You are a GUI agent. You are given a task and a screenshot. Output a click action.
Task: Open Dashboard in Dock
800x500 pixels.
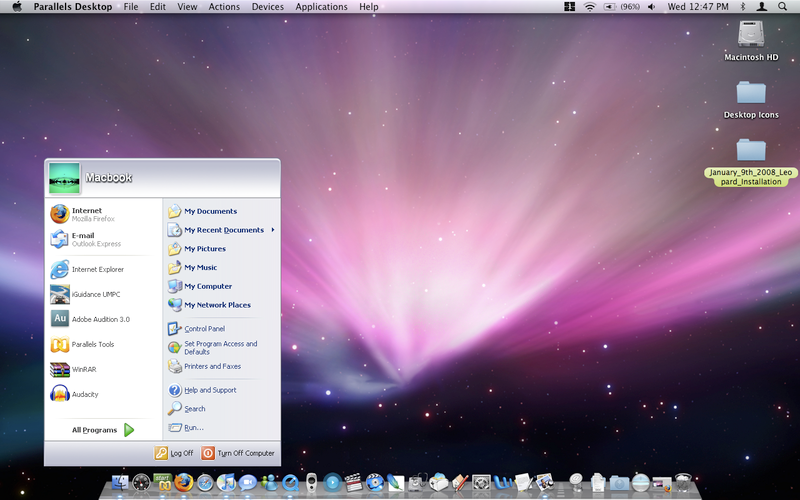coord(141,482)
